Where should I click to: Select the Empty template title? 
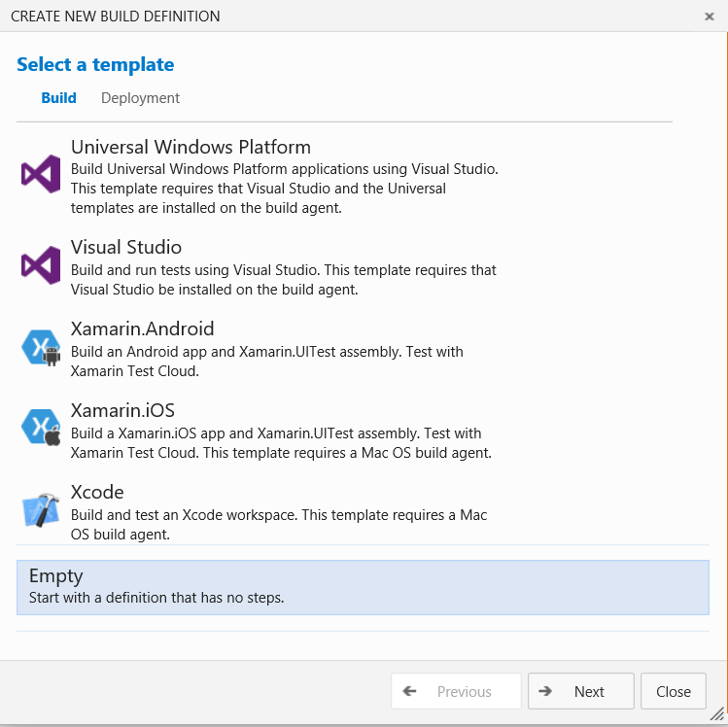[56, 576]
